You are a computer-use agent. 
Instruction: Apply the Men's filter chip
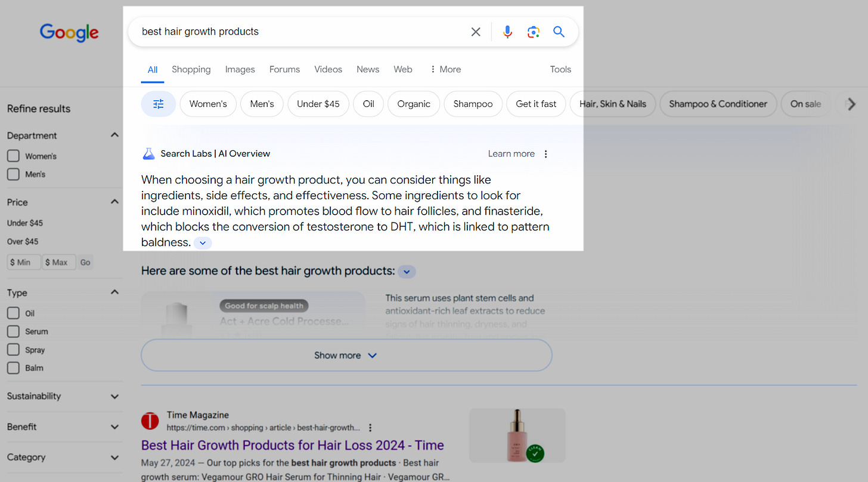tap(262, 104)
